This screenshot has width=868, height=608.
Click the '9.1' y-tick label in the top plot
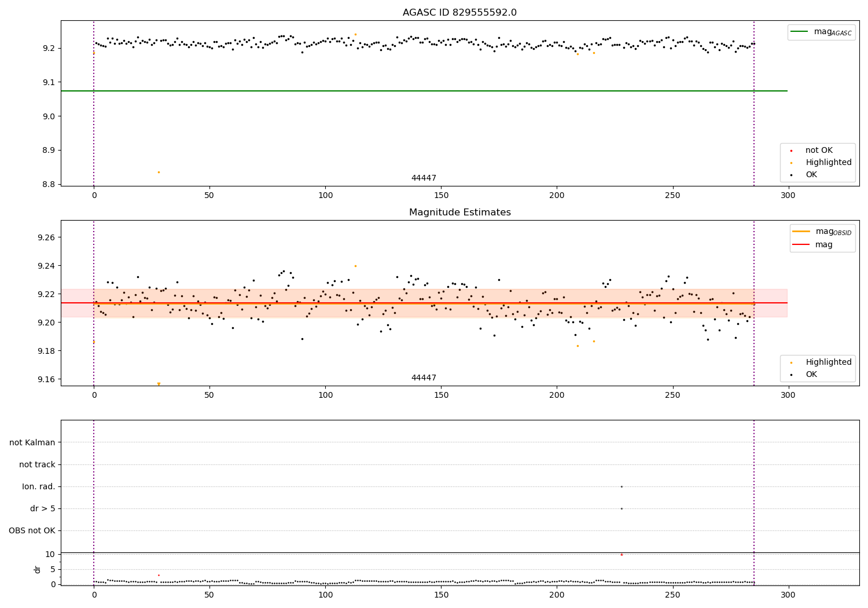49,82
